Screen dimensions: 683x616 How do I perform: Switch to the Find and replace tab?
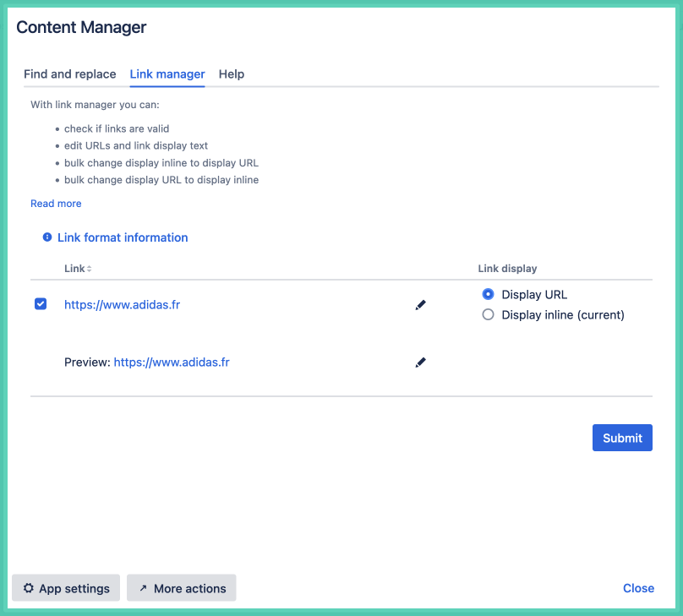point(69,74)
